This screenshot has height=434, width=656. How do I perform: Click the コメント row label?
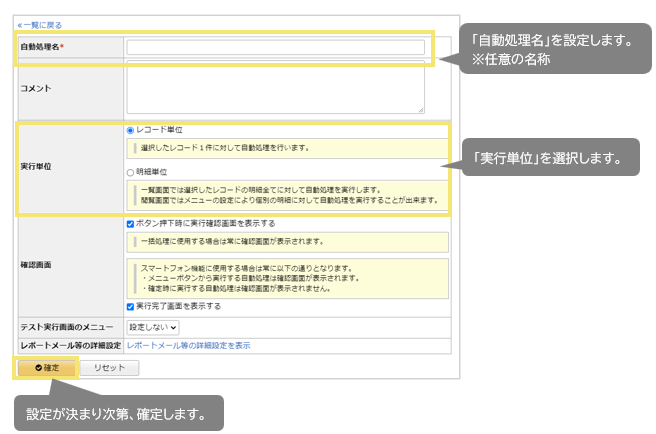[36, 88]
